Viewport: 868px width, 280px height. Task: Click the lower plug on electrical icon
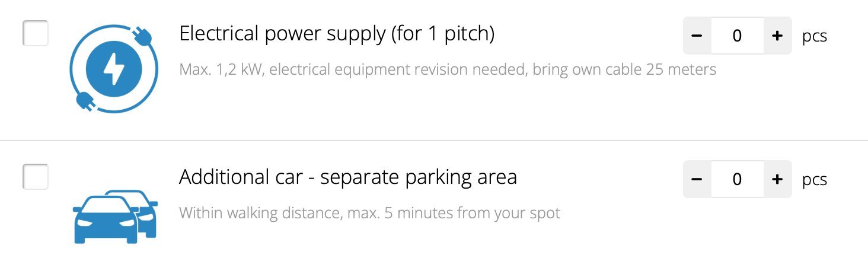point(84,102)
